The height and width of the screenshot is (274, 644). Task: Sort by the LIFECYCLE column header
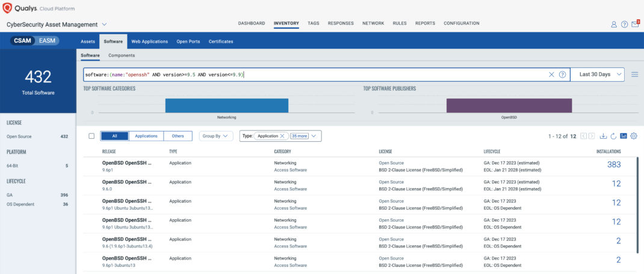pyautogui.click(x=492, y=151)
